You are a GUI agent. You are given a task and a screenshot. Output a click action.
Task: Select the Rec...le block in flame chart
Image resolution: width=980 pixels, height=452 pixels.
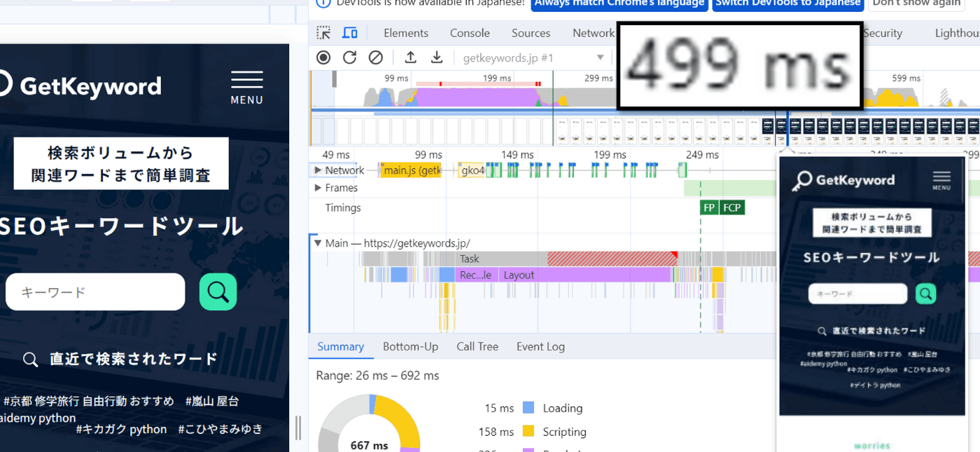tap(476, 275)
